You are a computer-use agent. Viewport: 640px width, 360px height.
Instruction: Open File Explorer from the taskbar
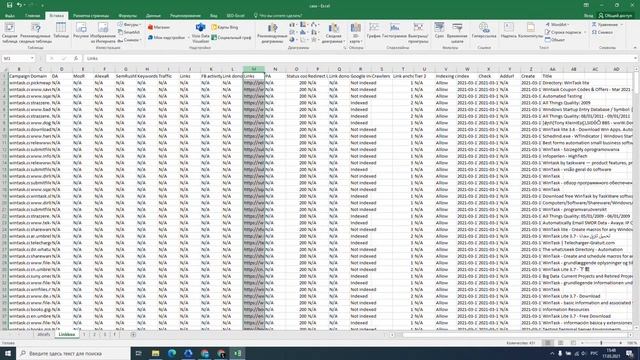[156, 353]
